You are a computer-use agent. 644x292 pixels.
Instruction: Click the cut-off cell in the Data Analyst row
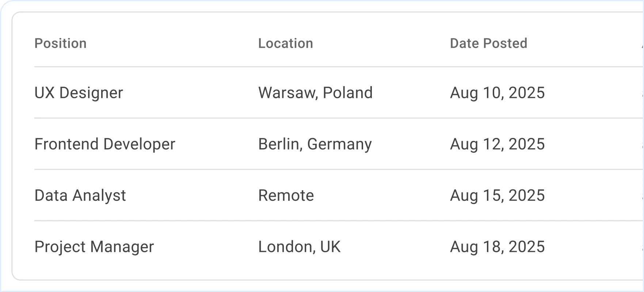point(643,195)
